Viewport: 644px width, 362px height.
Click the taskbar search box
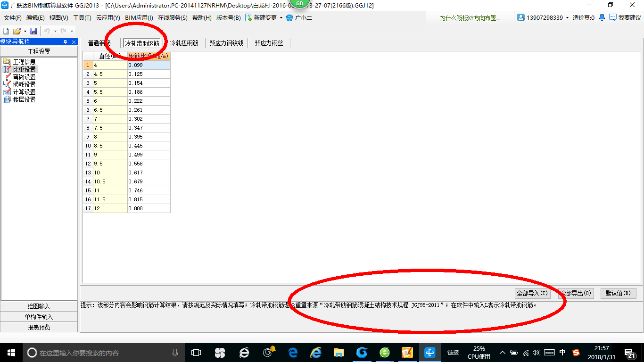tap(104, 353)
